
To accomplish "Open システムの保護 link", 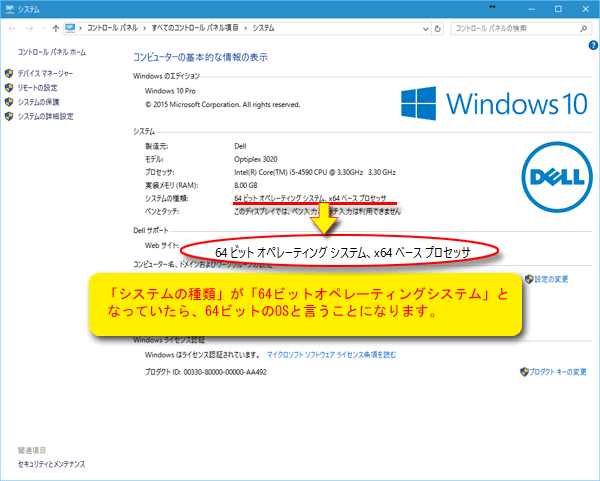I will tap(38, 102).
